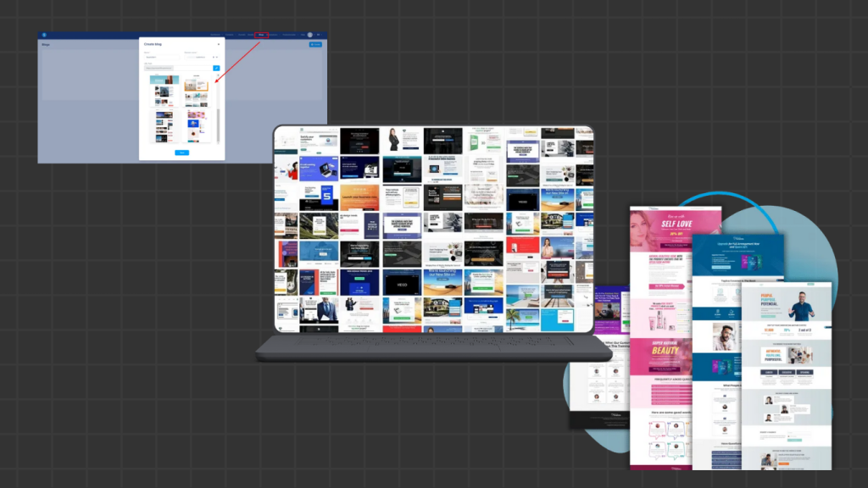Go to the Dashboard menu item
This screenshot has width=868, height=488.
[217, 35]
